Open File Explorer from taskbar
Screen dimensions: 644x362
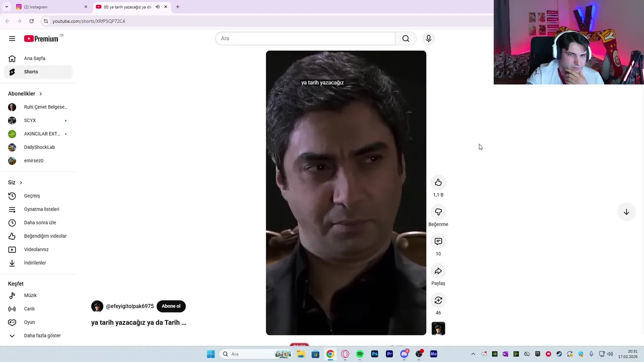tap(301, 354)
